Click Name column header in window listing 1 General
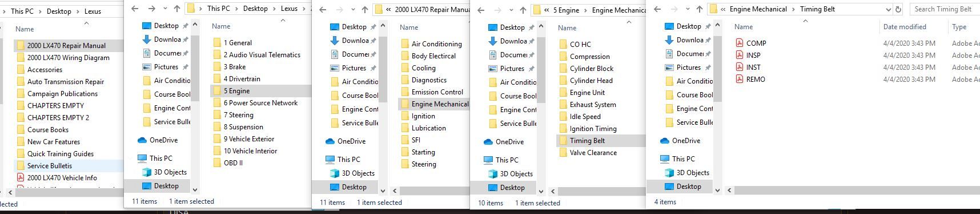Viewport: 980px width, 214px height. (221, 26)
